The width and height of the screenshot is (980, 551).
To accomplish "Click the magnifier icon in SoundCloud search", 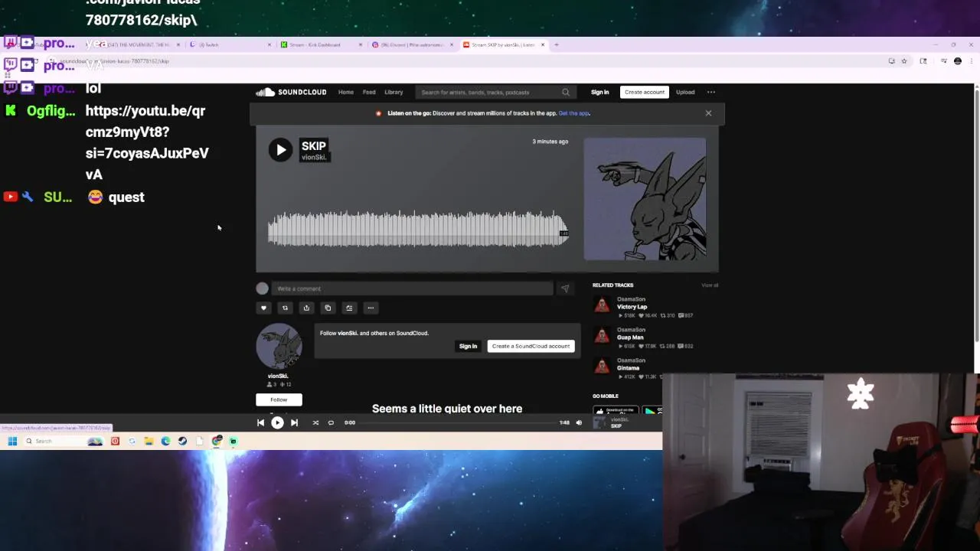I will tap(566, 92).
